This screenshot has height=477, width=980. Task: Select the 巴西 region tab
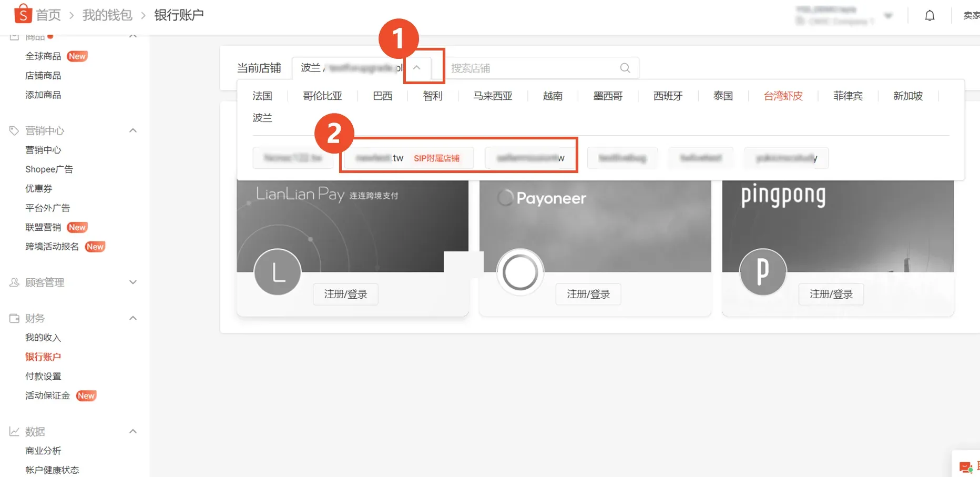point(383,96)
